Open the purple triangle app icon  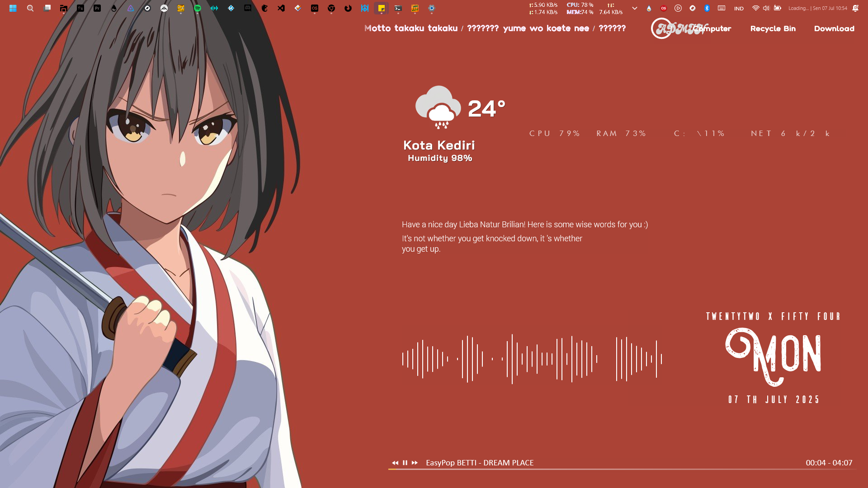pos(131,8)
